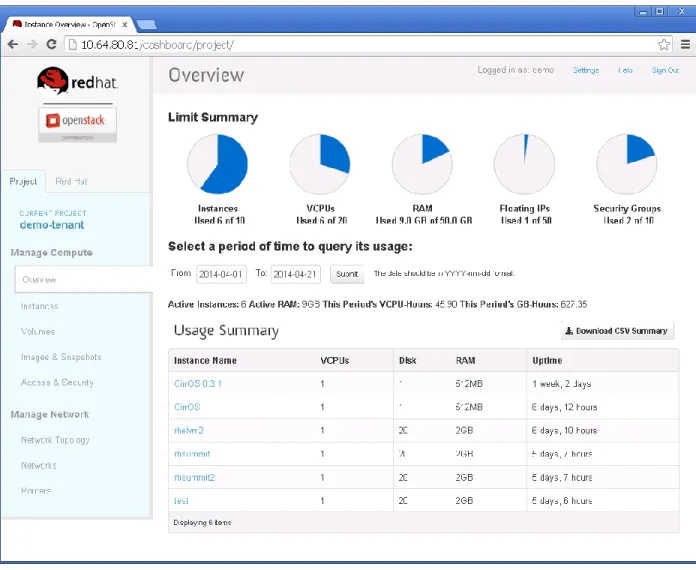
Task: Open the Chrome hamburger menu
Action: (x=685, y=44)
